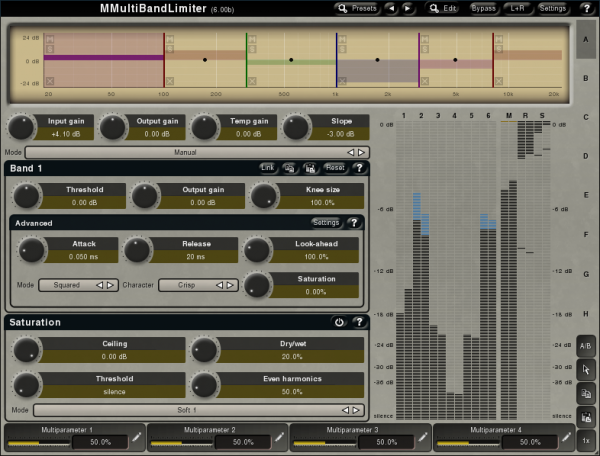Open help for the Band 1 panel
The height and width of the screenshot is (456, 600).
point(358,168)
